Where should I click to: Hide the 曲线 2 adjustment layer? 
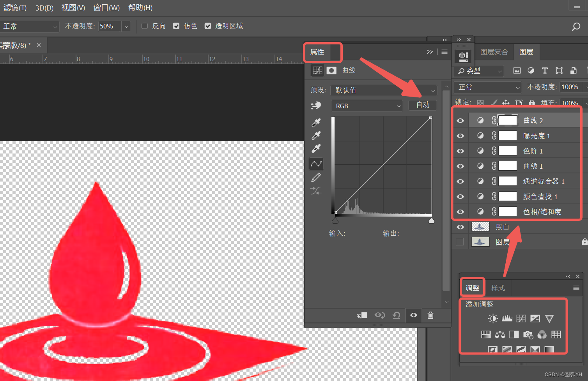[460, 120]
